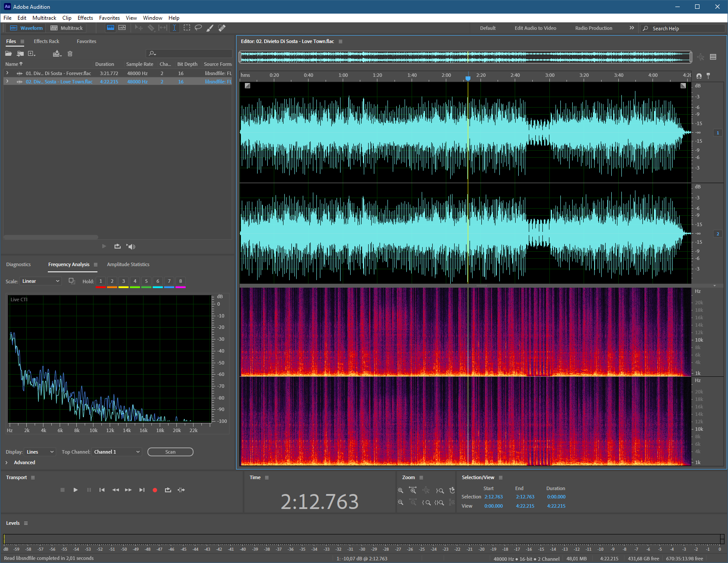Click the Fast Forward transport button
This screenshot has width=728, height=563.
click(x=128, y=490)
